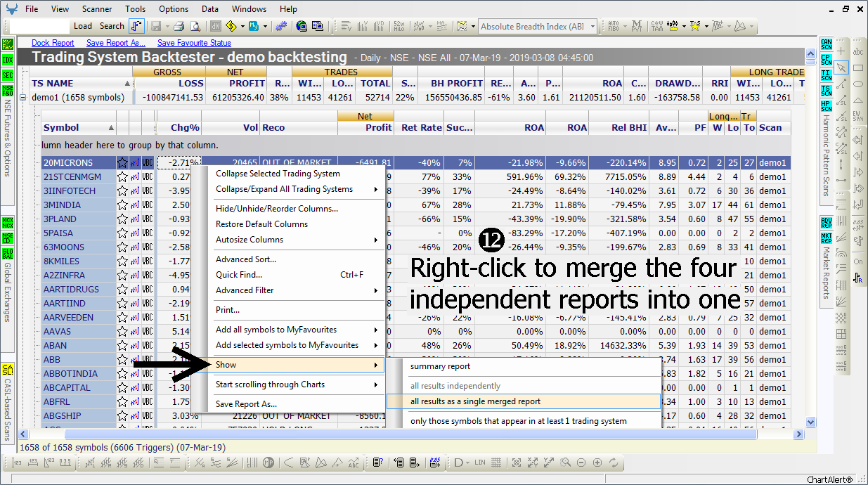Open the MKT REP market report icon

tap(826, 238)
